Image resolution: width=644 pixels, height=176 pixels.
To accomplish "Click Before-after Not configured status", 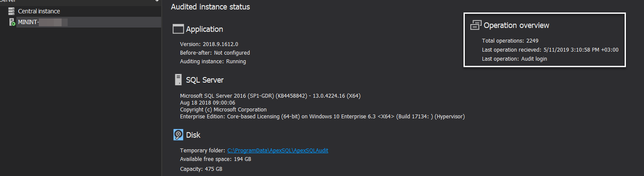I will (x=215, y=52).
